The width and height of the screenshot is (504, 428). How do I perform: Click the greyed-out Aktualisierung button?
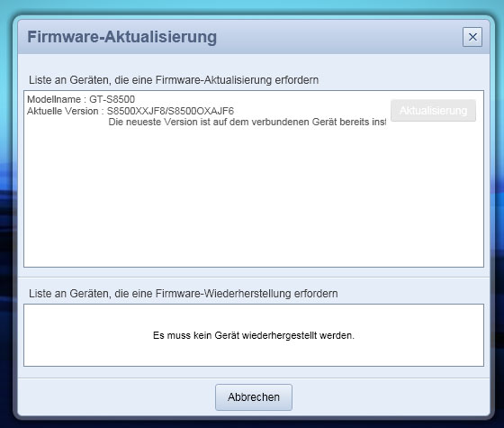click(433, 110)
